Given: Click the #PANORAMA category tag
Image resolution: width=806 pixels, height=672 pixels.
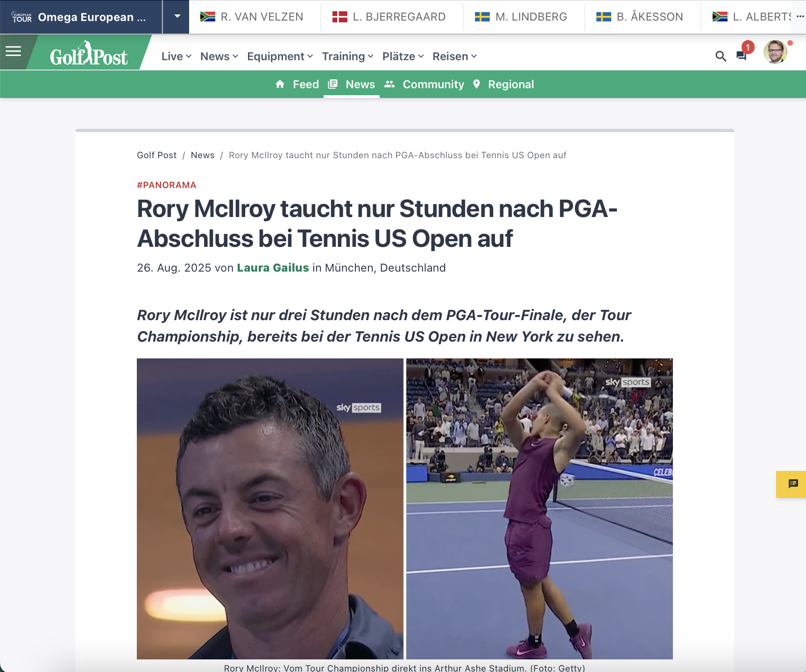Looking at the screenshot, I should coord(166,185).
